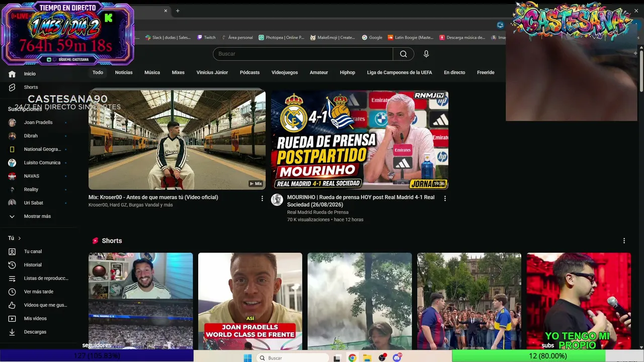Open the Google bookmark
Viewport: 644px width, 362px height.
pos(372,37)
